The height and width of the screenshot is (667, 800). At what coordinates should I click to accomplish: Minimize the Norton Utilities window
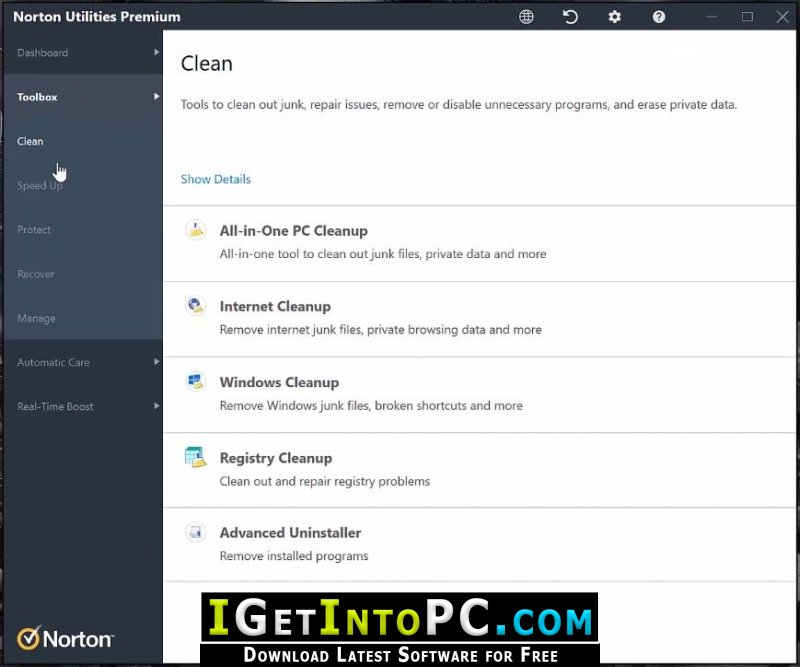click(712, 17)
